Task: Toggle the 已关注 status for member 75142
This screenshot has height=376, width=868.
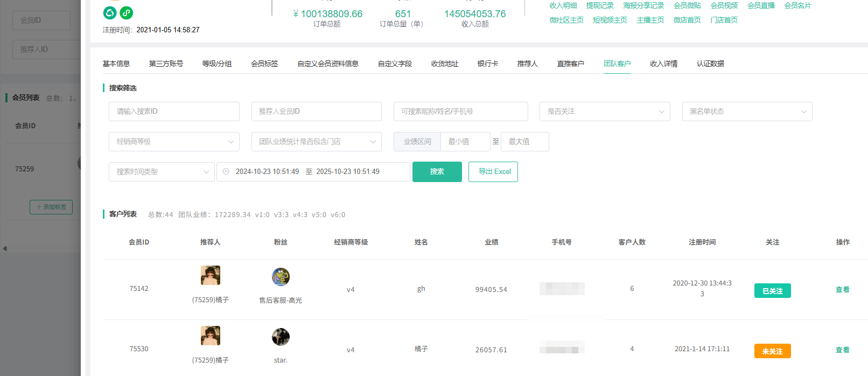Action: click(772, 291)
